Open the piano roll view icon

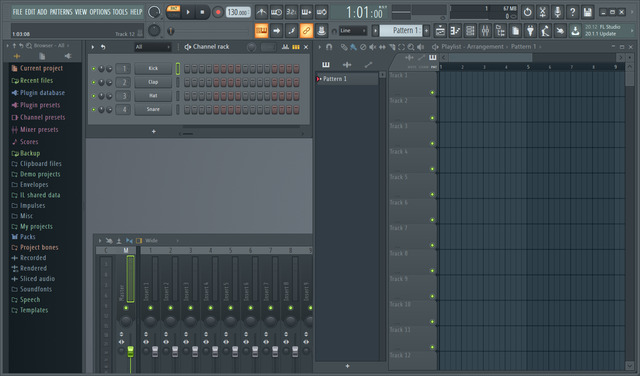click(455, 31)
